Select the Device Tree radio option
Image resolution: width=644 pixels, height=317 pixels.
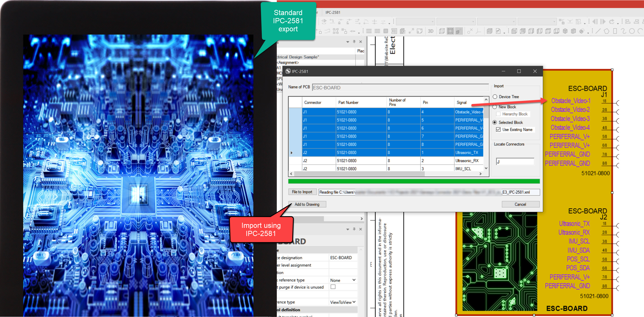[x=495, y=97]
